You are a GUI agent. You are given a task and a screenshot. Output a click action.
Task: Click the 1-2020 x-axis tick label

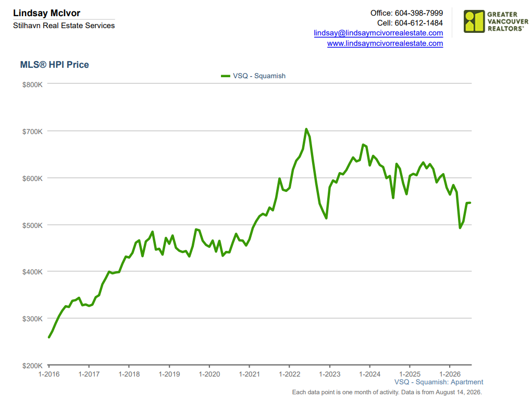(x=209, y=374)
